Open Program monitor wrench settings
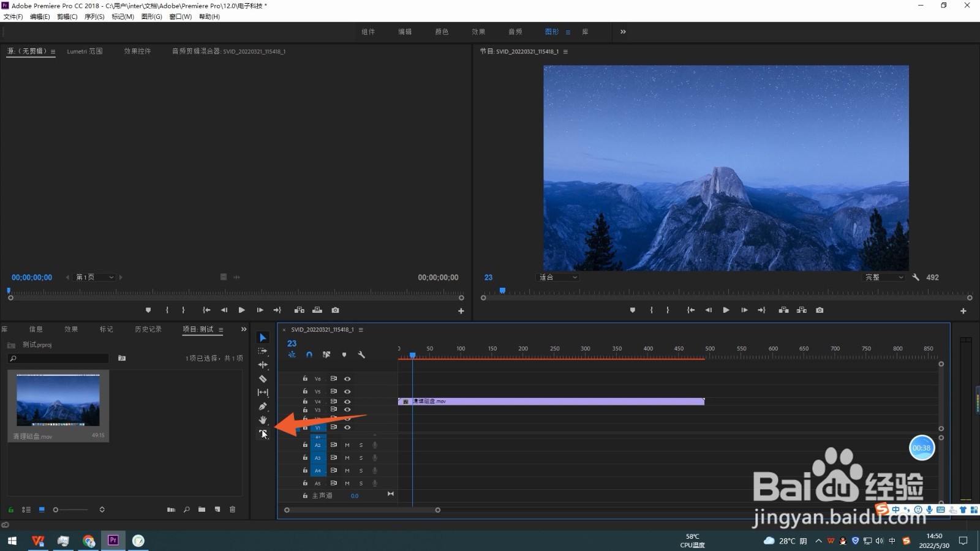The height and width of the screenshot is (551, 980). 916,277
